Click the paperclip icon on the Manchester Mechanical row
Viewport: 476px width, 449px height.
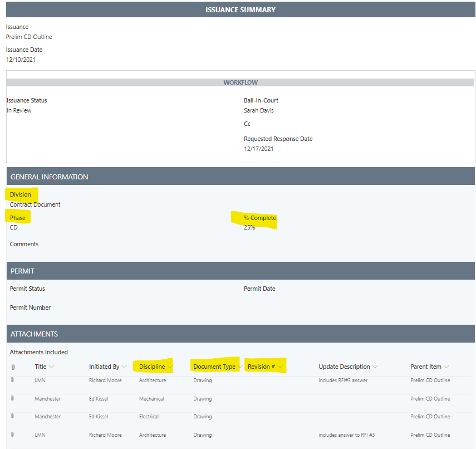click(12, 398)
